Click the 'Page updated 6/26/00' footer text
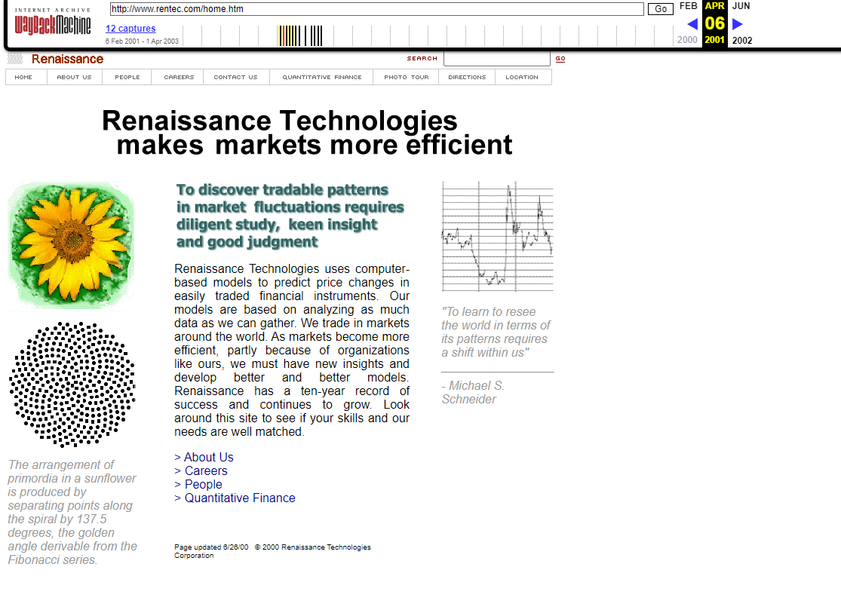Screen dimensions: 841x616 pos(211,547)
